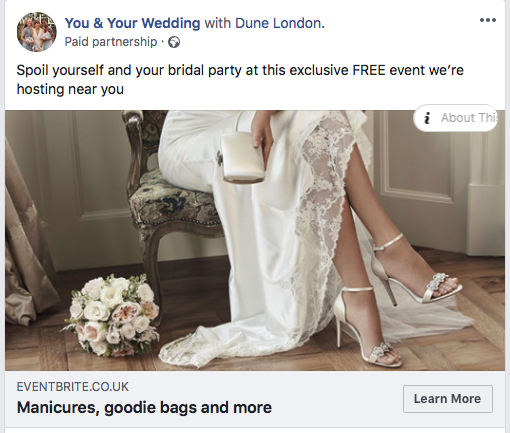
Task: Open the EVENTBRITE.CO.UK domain link
Action: click(x=73, y=387)
